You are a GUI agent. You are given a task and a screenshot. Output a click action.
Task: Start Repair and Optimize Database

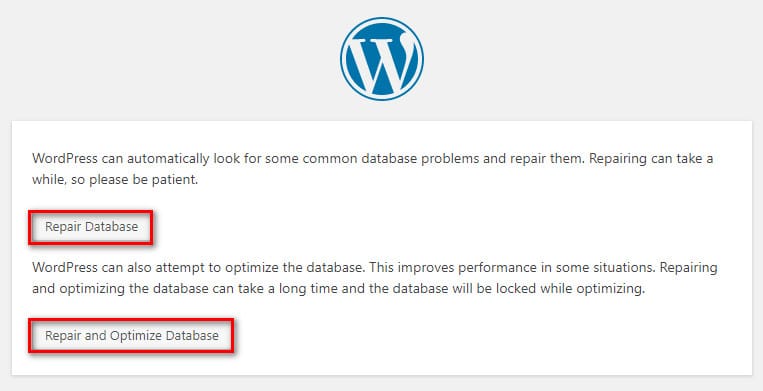tap(131, 336)
